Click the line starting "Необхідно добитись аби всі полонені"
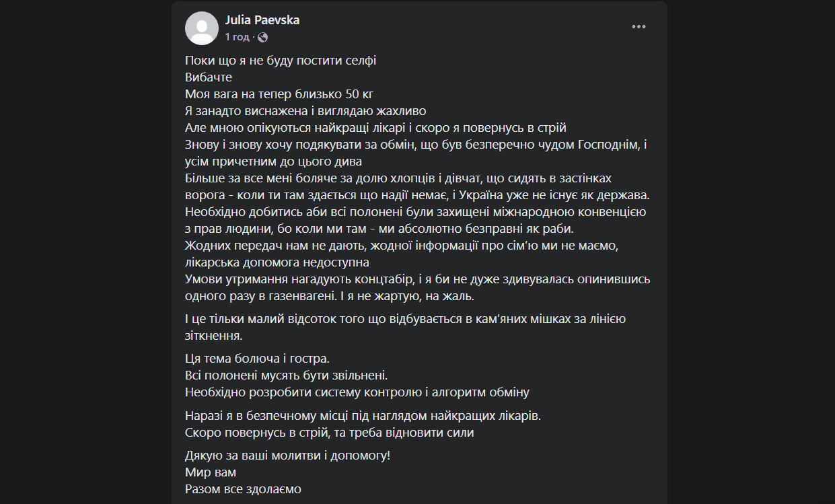The width and height of the screenshot is (835, 504). (x=415, y=211)
